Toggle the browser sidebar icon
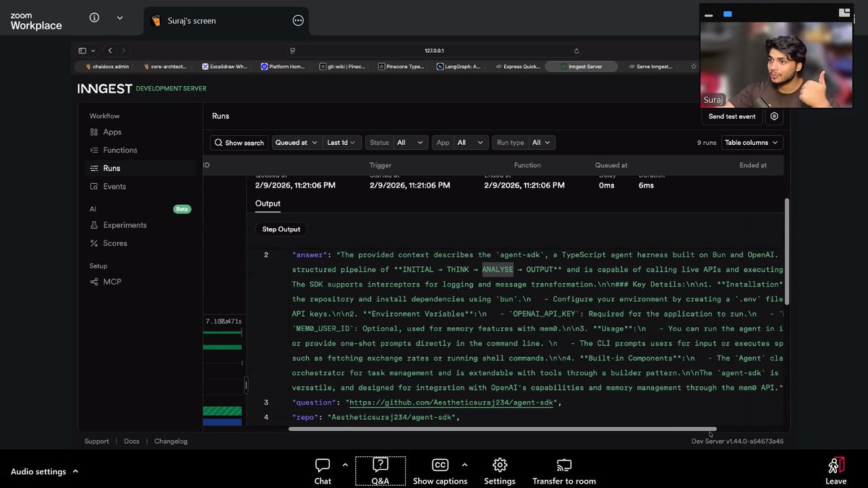 (82, 51)
